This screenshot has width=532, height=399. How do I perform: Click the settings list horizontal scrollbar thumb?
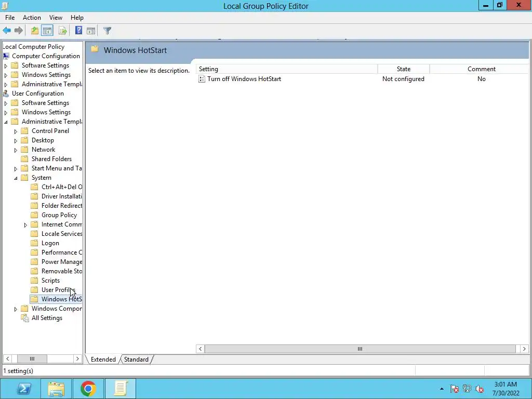pos(360,349)
